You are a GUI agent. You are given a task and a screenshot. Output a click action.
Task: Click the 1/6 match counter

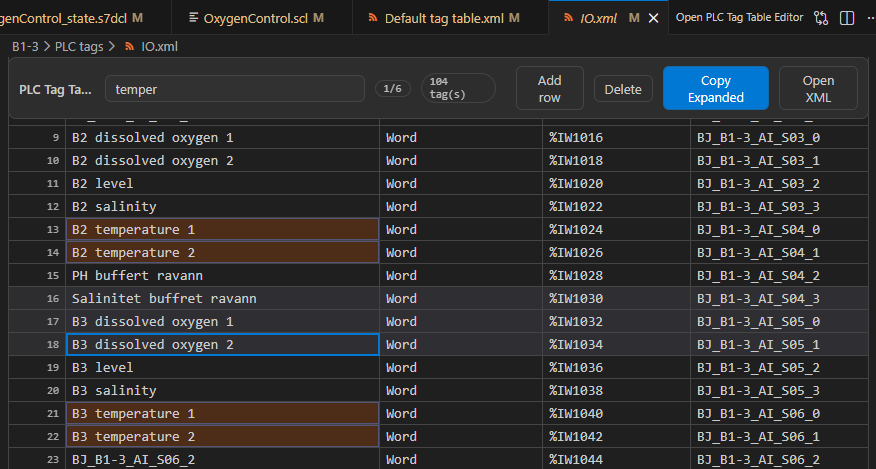pos(393,89)
